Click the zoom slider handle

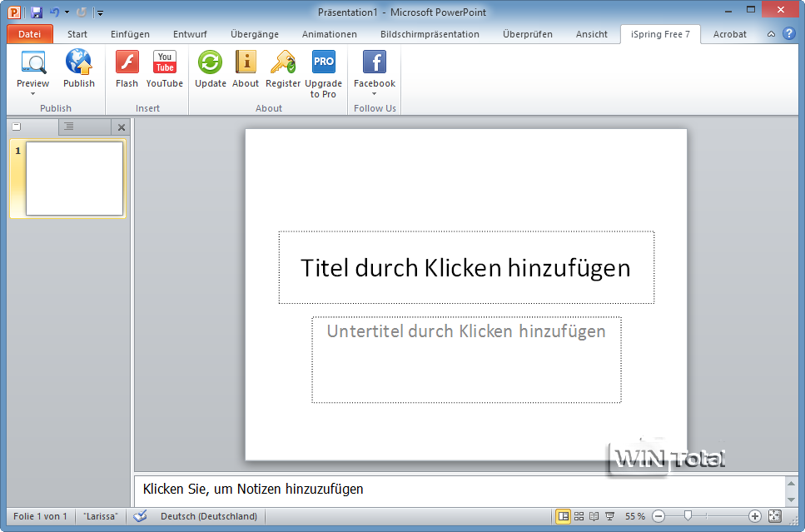point(688,516)
